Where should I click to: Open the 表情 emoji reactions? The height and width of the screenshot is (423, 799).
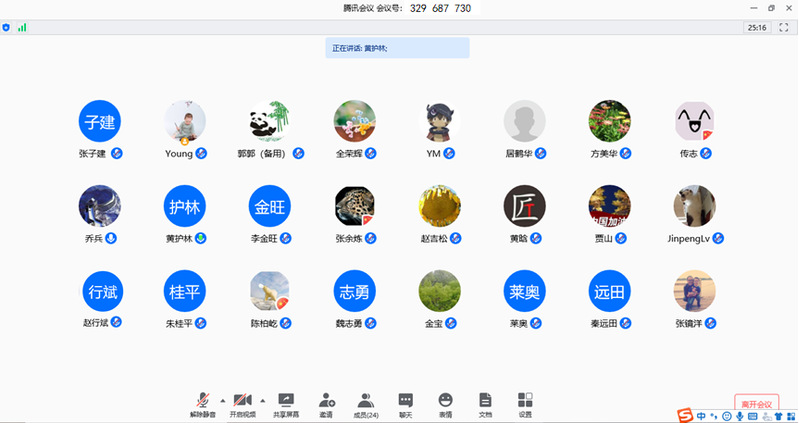(x=445, y=402)
